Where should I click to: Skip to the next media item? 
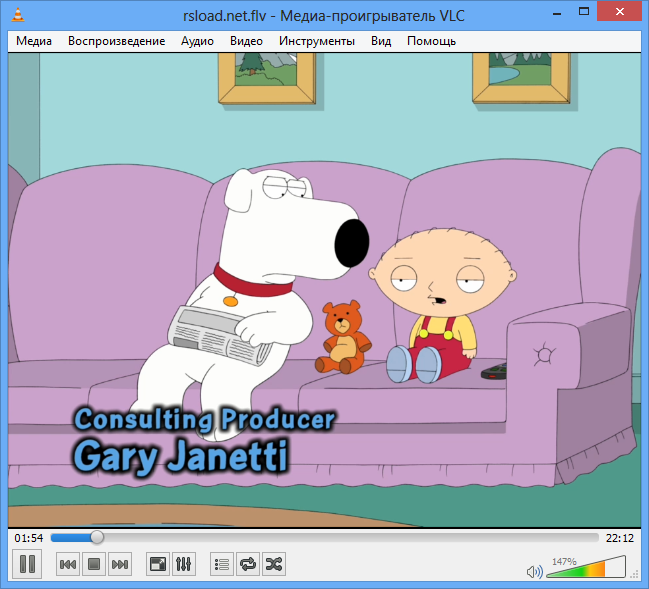click(120, 564)
